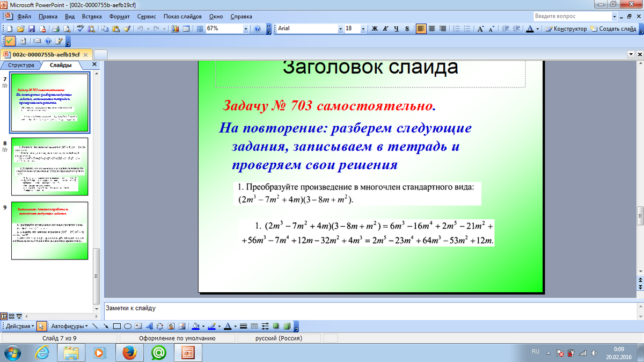Open the Действия menu dropdown
The image size is (644, 362).
click(x=20, y=326)
